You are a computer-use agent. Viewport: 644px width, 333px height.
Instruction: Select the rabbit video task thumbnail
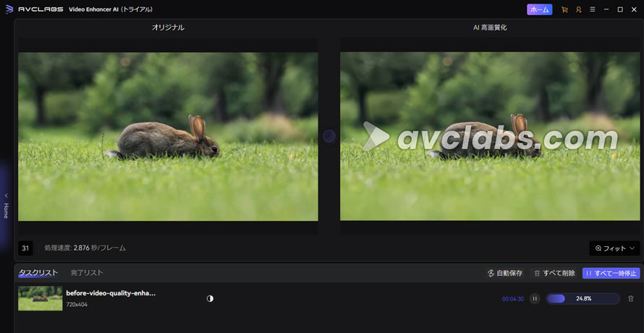(x=41, y=298)
